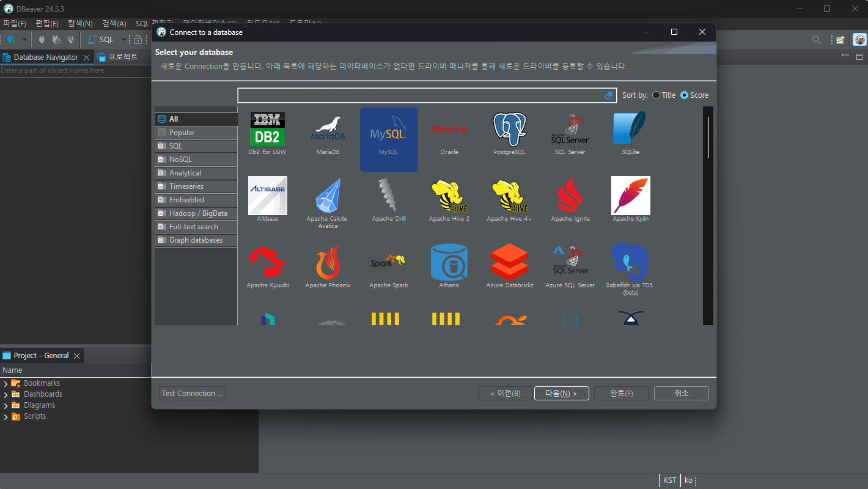Filter by Embedded category

(x=196, y=200)
